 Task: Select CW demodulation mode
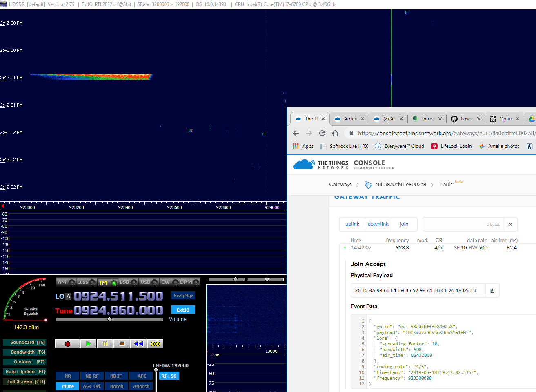(x=170, y=282)
